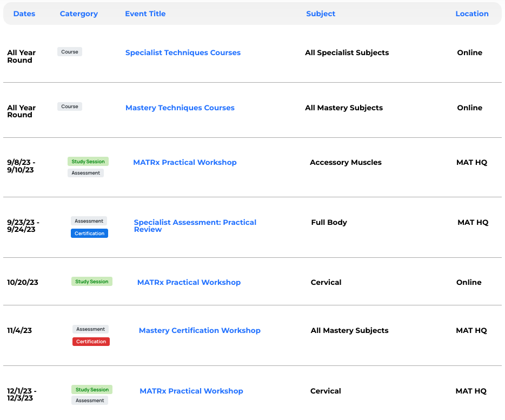Click the red Certification tag
Image resolution: width=505 pixels, height=420 pixels.
(91, 342)
